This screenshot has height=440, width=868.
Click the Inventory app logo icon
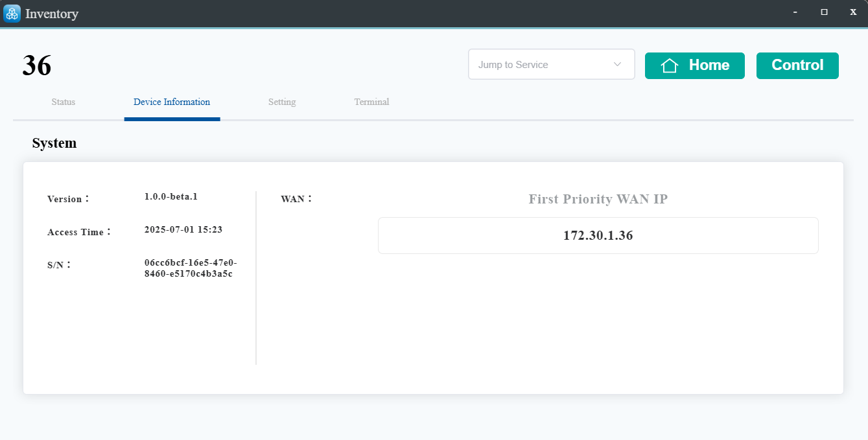click(12, 13)
